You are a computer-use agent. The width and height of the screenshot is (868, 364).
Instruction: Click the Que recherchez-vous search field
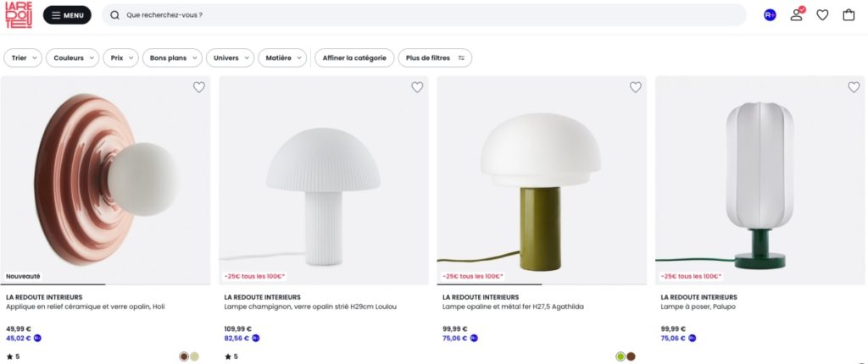pos(424,15)
